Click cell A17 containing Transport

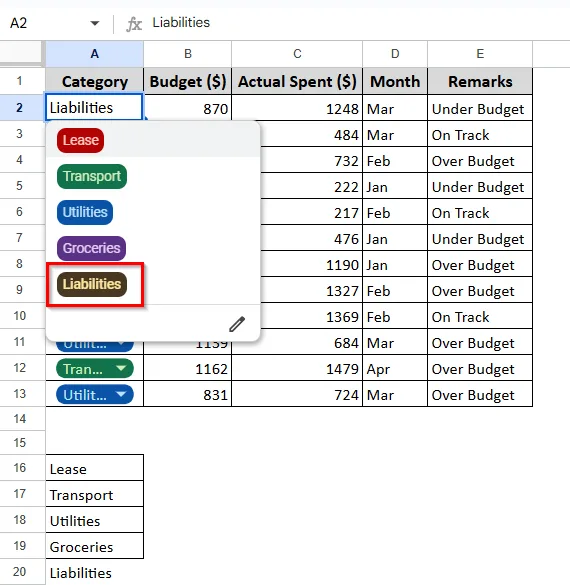(x=95, y=494)
